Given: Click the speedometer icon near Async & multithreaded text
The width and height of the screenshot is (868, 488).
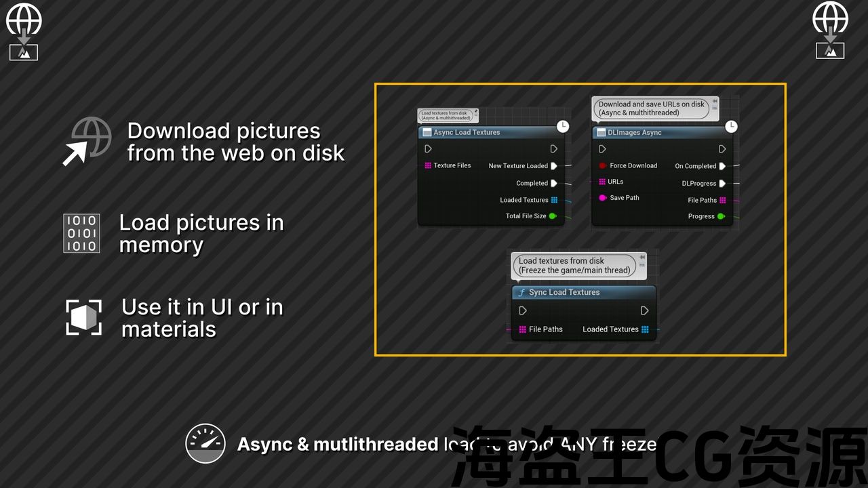Looking at the screenshot, I should click(x=205, y=444).
